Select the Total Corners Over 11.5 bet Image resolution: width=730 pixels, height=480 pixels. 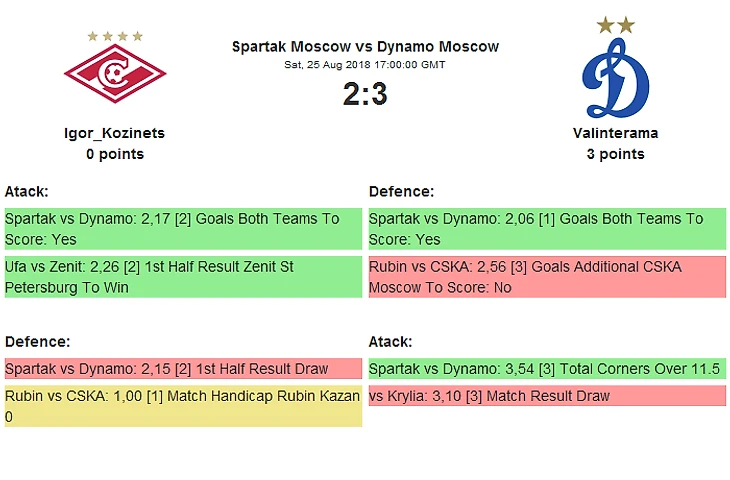tap(546, 368)
